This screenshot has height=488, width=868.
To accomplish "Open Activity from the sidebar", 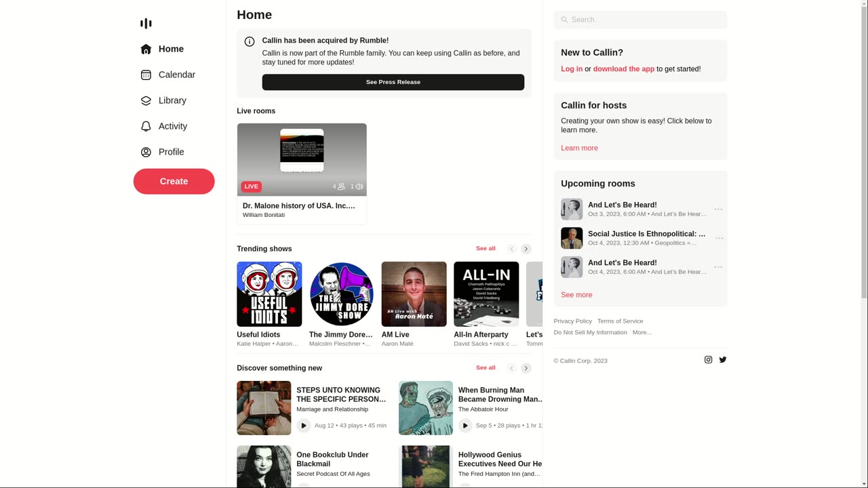I will 174,126.
